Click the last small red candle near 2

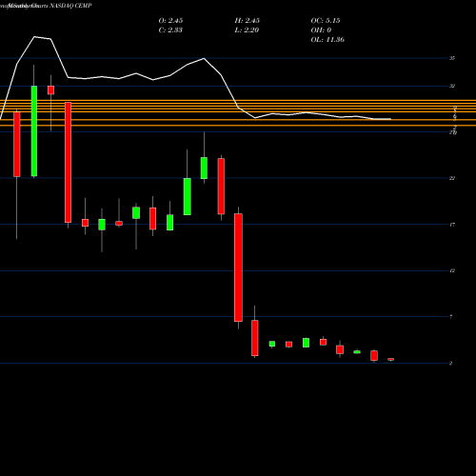(391, 359)
